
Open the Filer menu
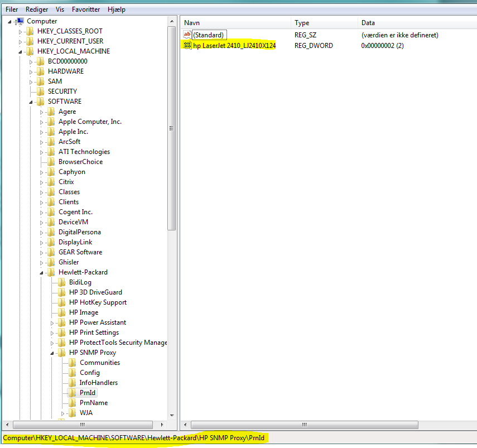click(12, 9)
